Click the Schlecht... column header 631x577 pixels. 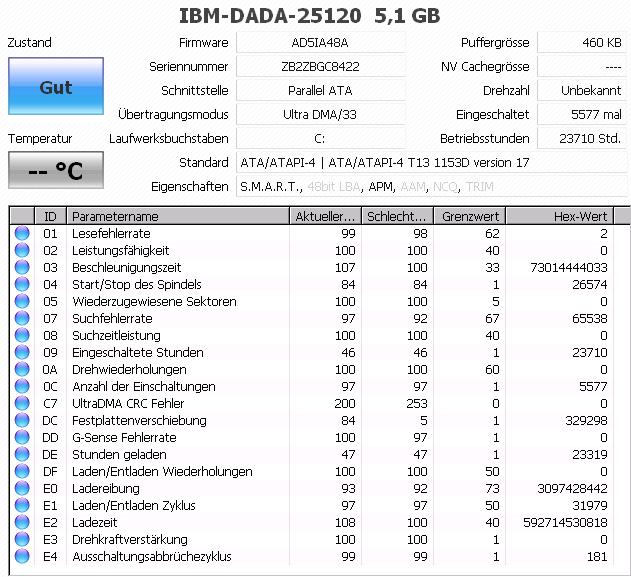pos(397,216)
